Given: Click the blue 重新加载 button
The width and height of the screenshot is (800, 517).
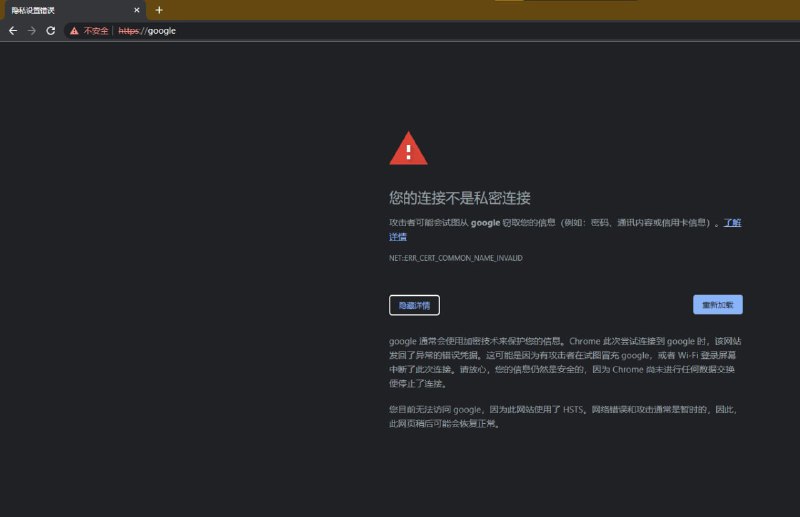Looking at the screenshot, I should coord(718,305).
